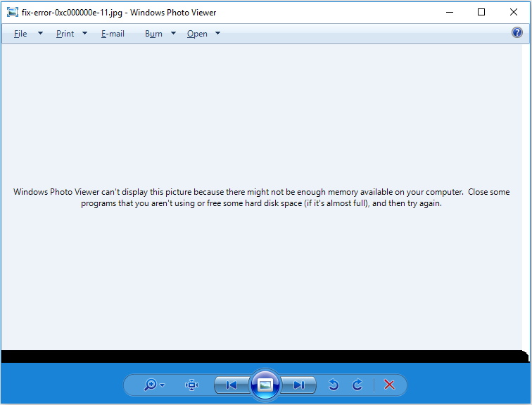Expand the Print menu arrow
Viewport: 532px width, 405px height.
pos(85,33)
